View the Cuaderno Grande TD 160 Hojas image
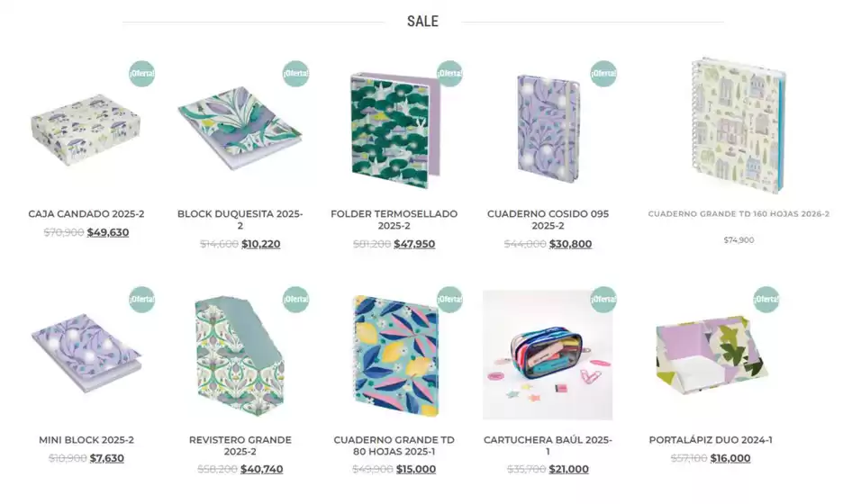This screenshot has width=861, height=504. coord(739,126)
